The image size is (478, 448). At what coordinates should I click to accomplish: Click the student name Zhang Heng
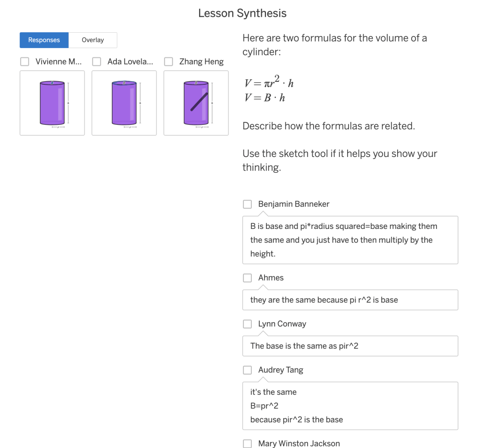(x=201, y=61)
